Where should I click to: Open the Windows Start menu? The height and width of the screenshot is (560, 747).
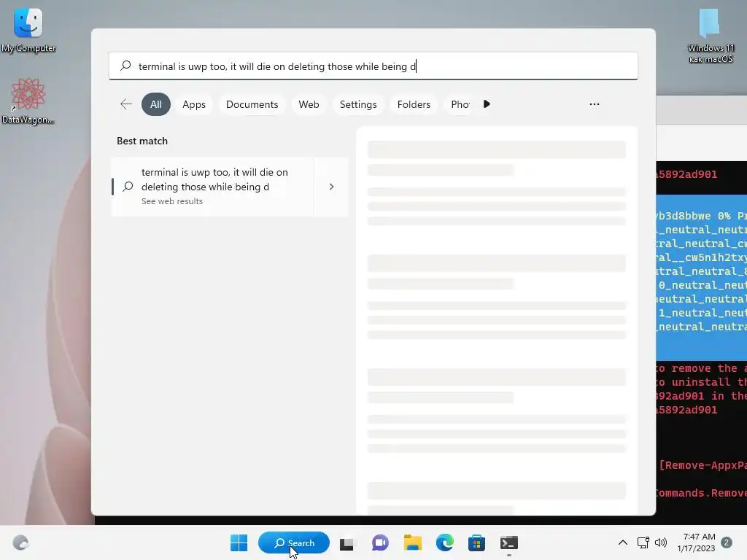pos(239,542)
